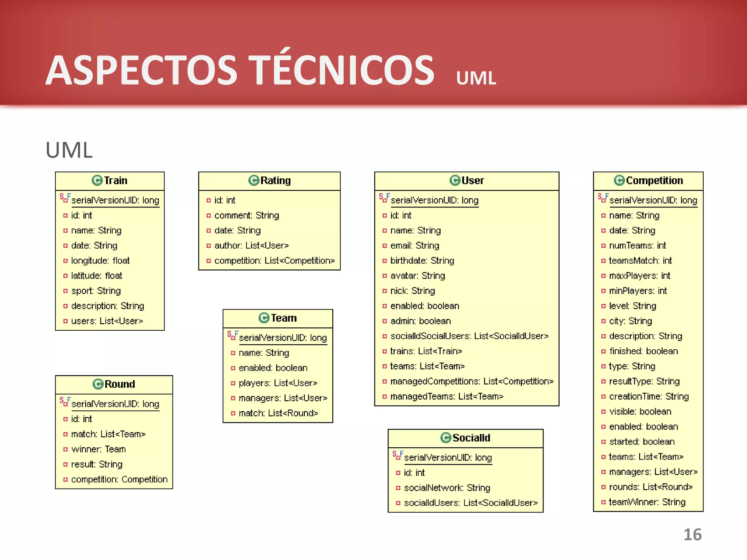The height and width of the screenshot is (560, 747).
Task: Click managedCompetitions: List<Competition> in User
Action: click(472, 381)
